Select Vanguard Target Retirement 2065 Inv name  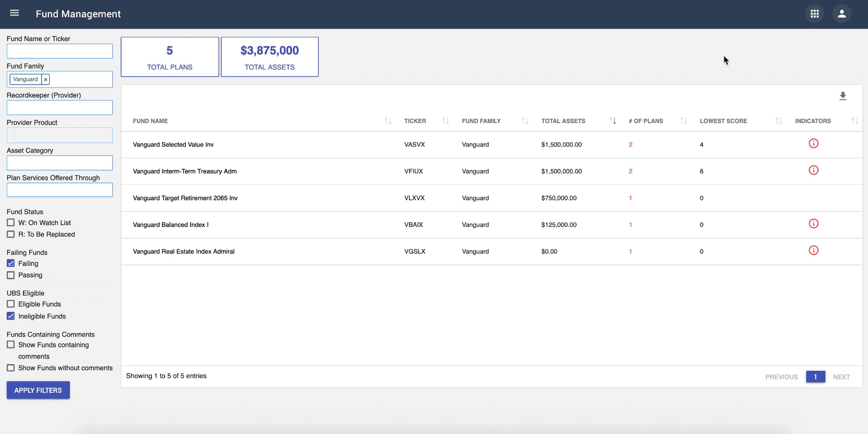[x=185, y=198]
